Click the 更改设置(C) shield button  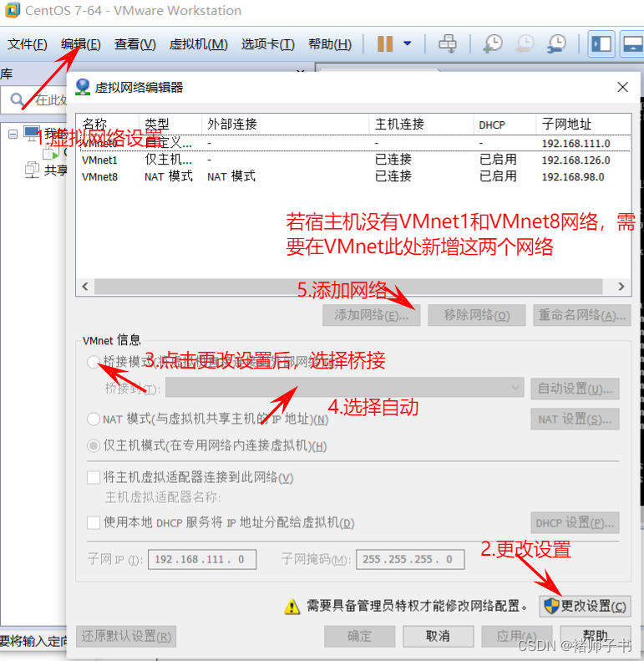(x=585, y=606)
